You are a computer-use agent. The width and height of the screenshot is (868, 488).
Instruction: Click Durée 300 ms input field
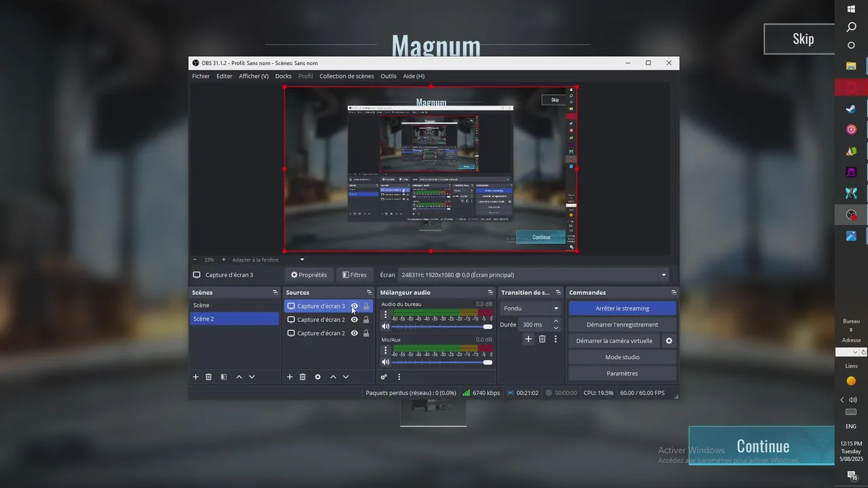(x=535, y=325)
